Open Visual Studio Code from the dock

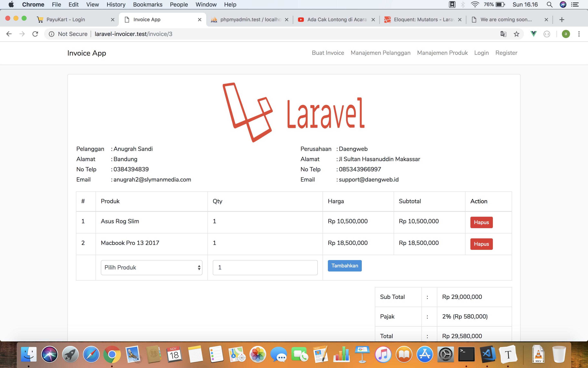click(x=487, y=354)
